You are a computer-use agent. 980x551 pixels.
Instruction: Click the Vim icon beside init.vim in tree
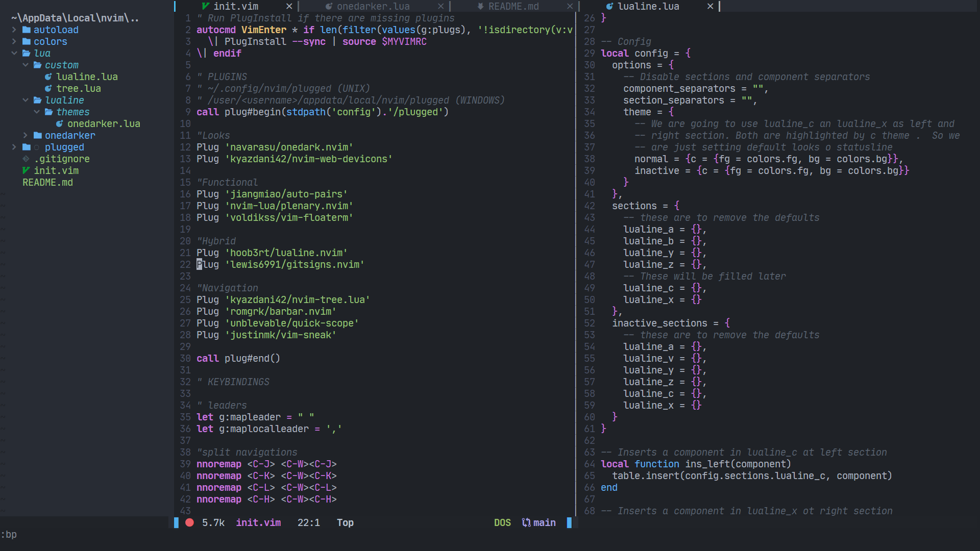[26, 170]
